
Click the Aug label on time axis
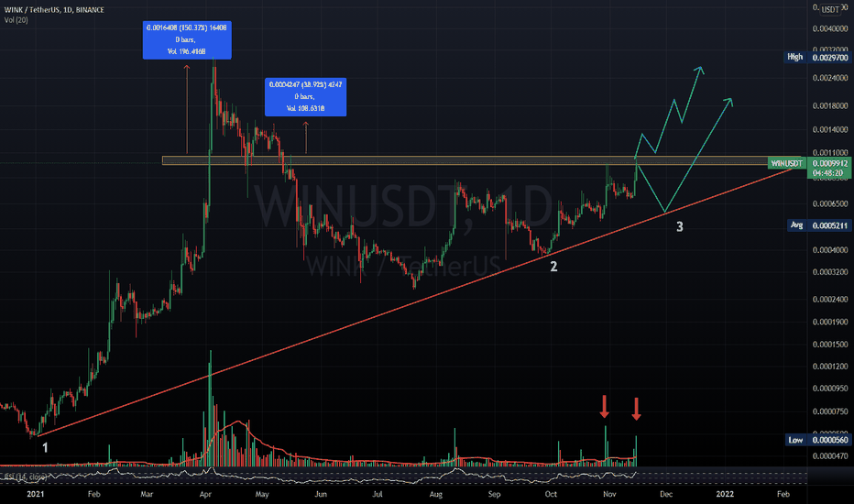tap(436, 494)
